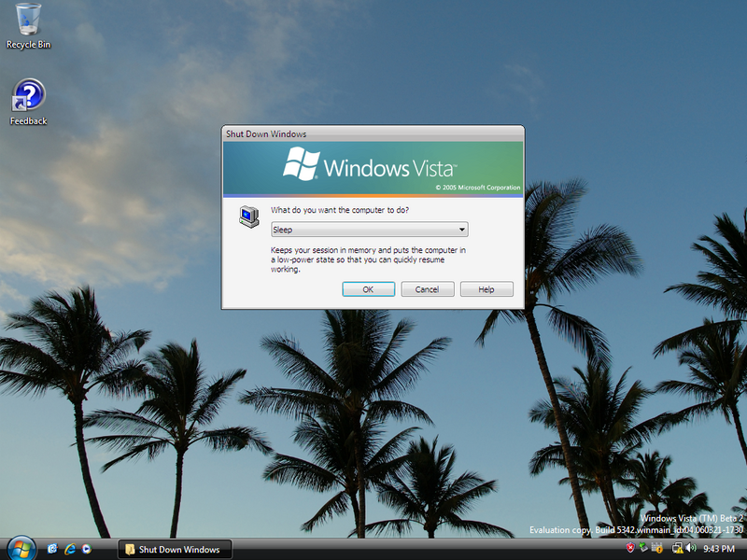Click the Sleep combo box field
Screen dimensions: 747x560
coord(369,230)
